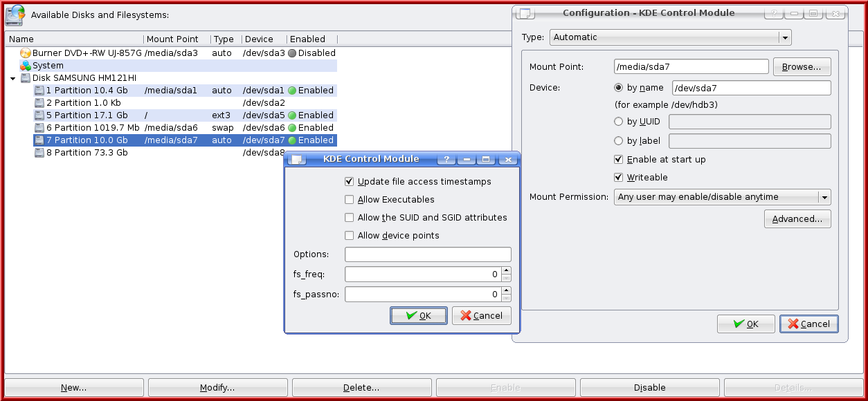868x401 pixels.
Task: Cancel the KDE Control Module dialog
Action: [482, 316]
